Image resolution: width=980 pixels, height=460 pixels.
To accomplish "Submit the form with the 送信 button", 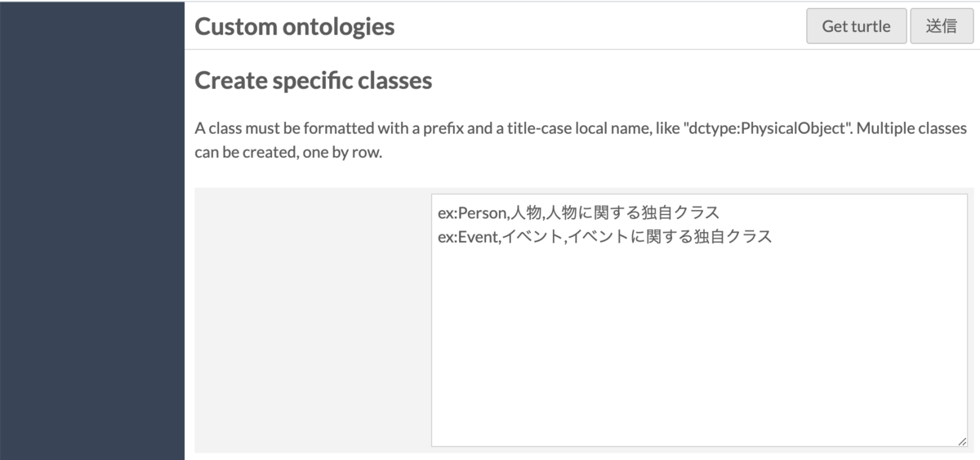I will point(942,25).
